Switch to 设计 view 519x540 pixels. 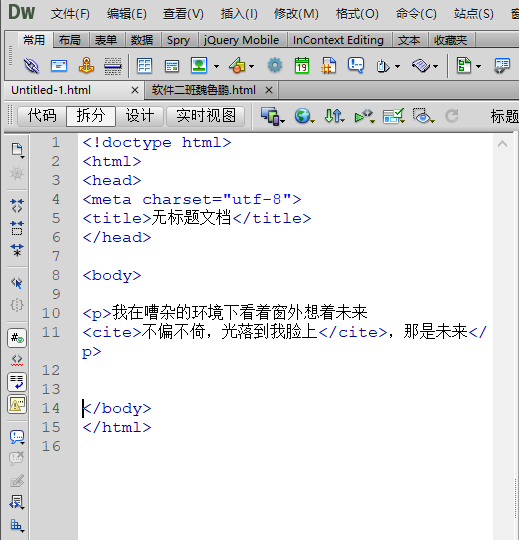[139, 116]
